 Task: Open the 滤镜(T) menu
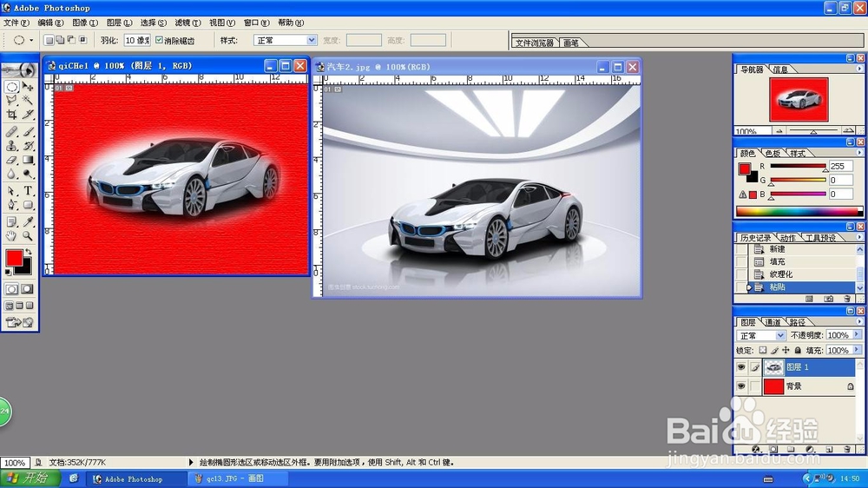187,23
